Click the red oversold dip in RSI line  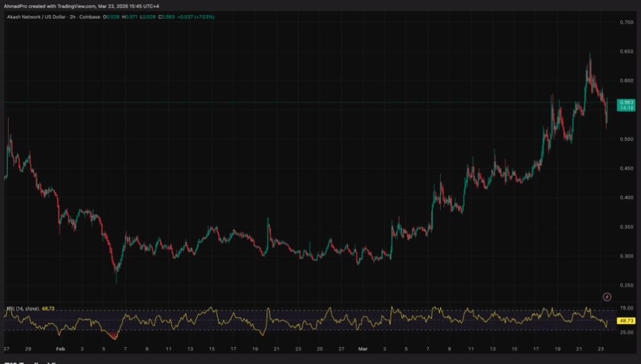pyautogui.click(x=114, y=337)
